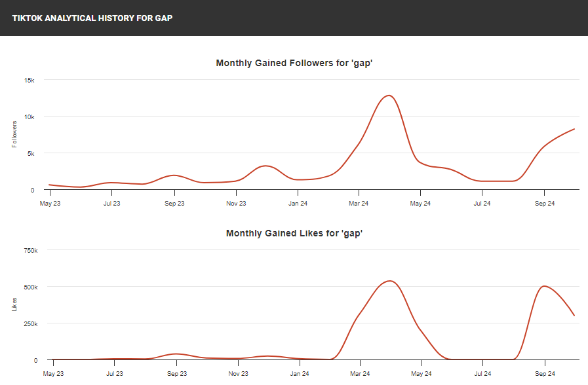Image resolution: width=588 pixels, height=385 pixels.
Task: Select 'Sep 24' label on likes chart axis
Action: click(545, 373)
